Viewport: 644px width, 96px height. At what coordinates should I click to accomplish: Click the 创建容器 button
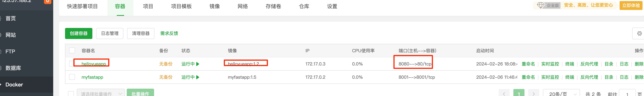click(79, 33)
